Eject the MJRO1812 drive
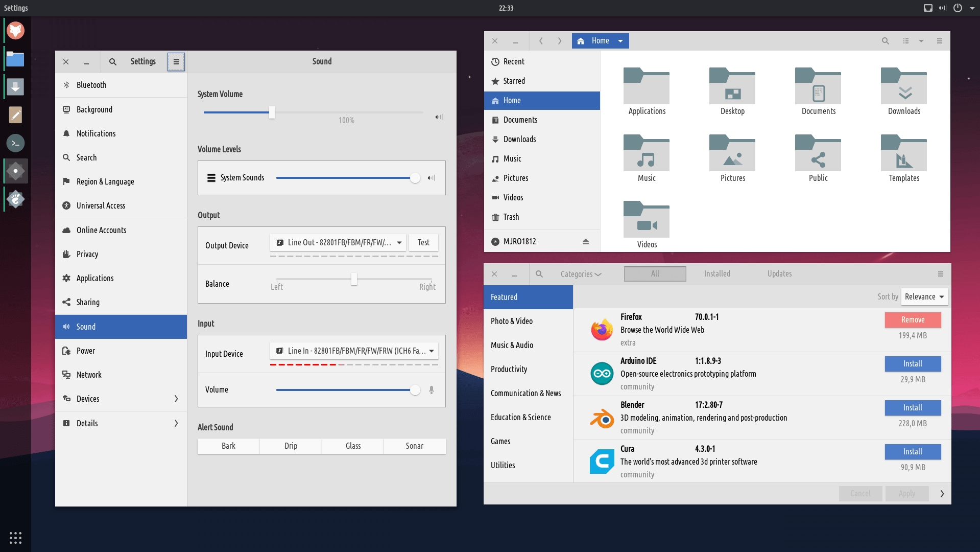This screenshot has width=980, height=552. pos(585,242)
